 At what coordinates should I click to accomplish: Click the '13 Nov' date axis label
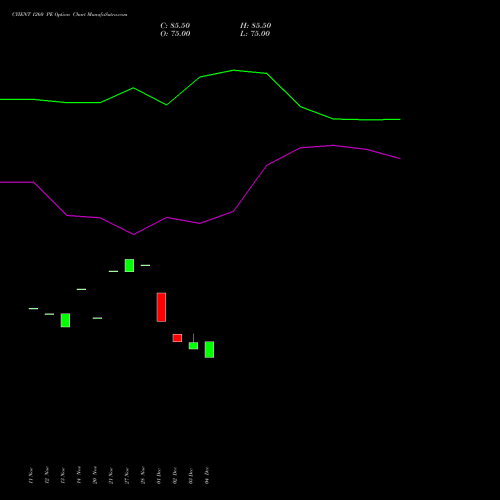(x=63, y=475)
